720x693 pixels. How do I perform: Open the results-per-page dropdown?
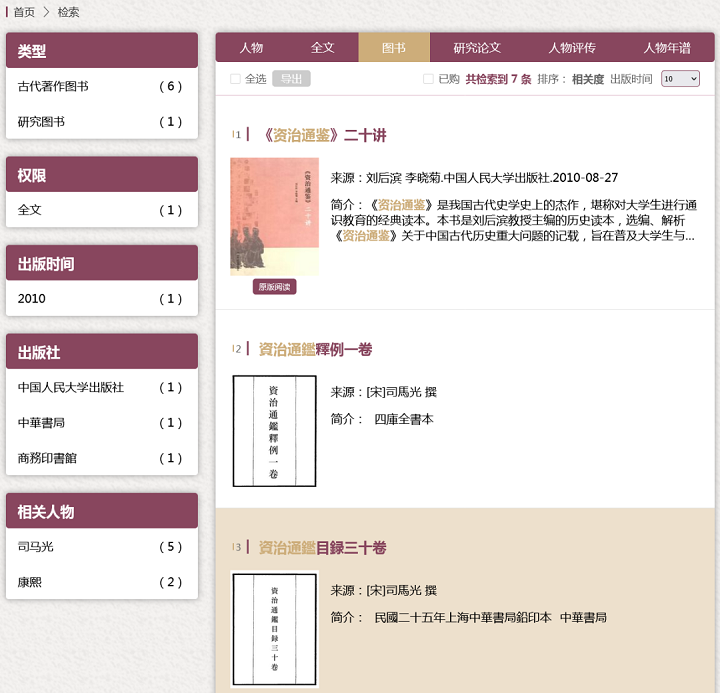click(x=680, y=79)
